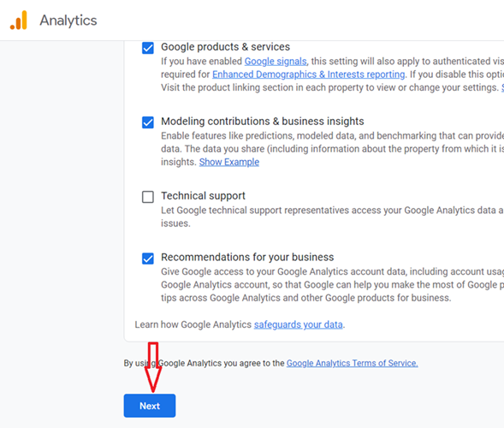Open Enhanced Demographics & Interests reporting link

point(309,74)
